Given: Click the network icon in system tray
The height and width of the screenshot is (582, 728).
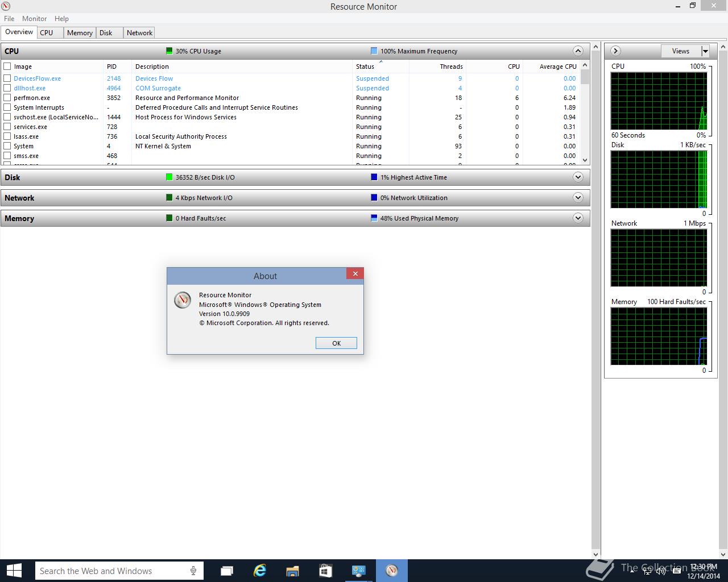Looking at the screenshot, I should point(647,571).
